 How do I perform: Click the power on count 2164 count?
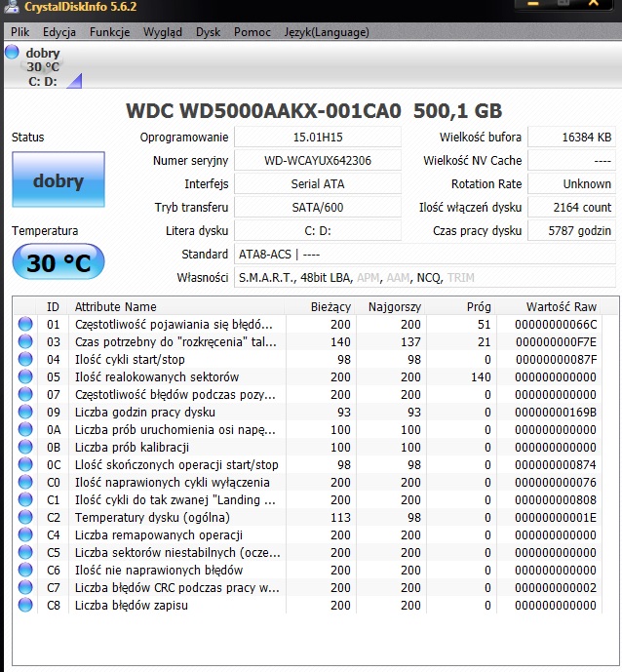(572, 208)
